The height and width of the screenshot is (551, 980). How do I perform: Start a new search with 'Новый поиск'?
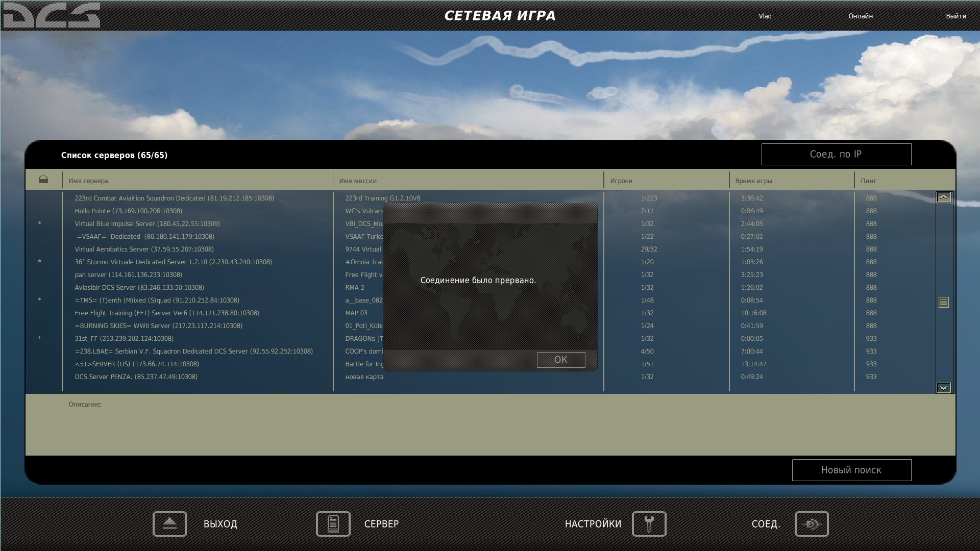pyautogui.click(x=851, y=470)
